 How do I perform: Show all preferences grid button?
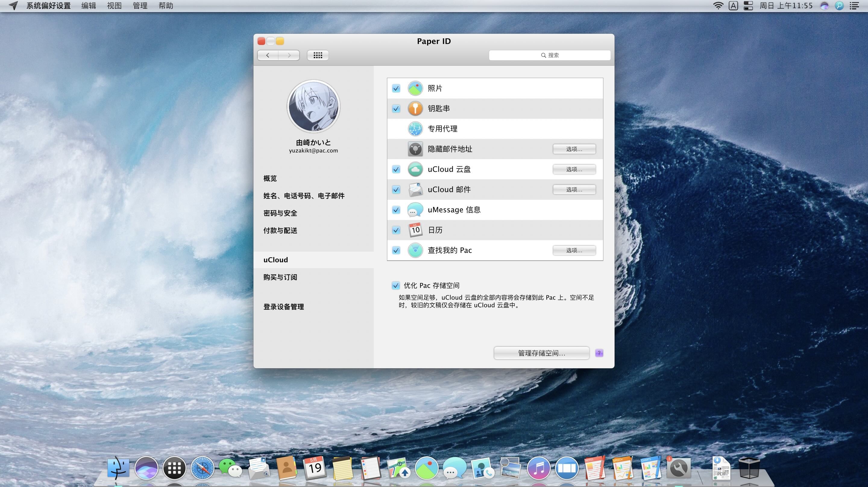318,55
